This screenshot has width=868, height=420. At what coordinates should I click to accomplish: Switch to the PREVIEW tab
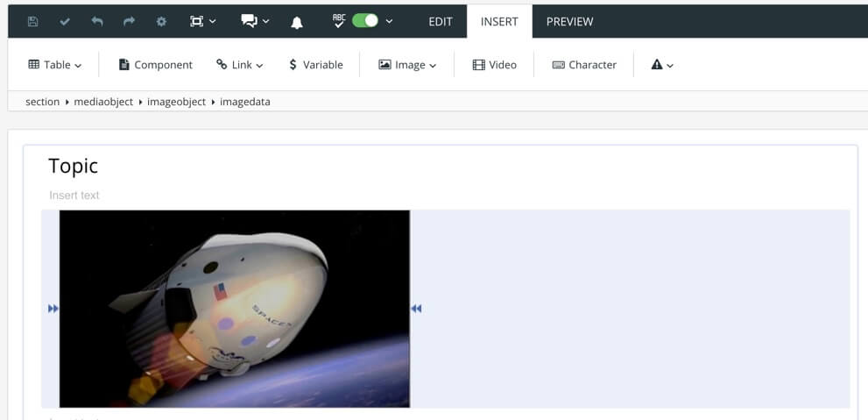[569, 22]
